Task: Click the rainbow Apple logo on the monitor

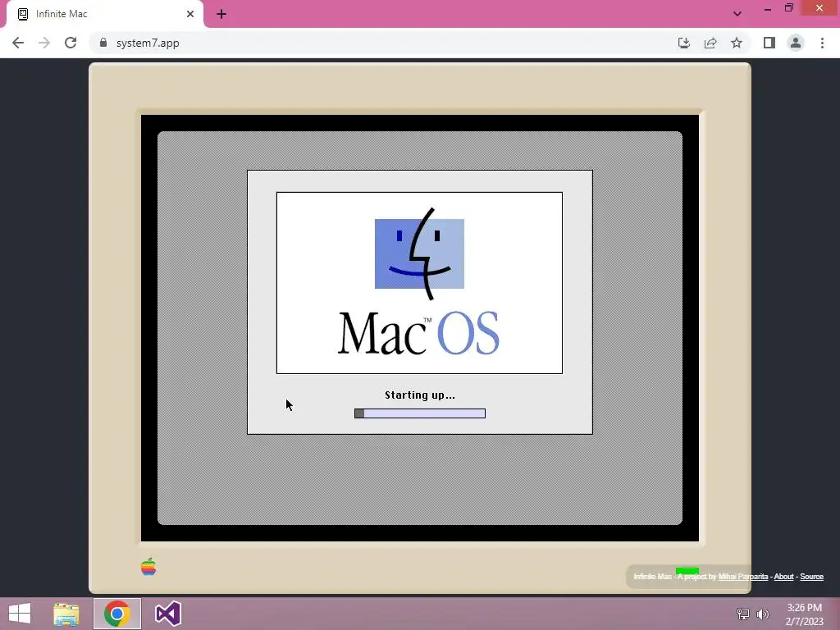Action: 148,566
